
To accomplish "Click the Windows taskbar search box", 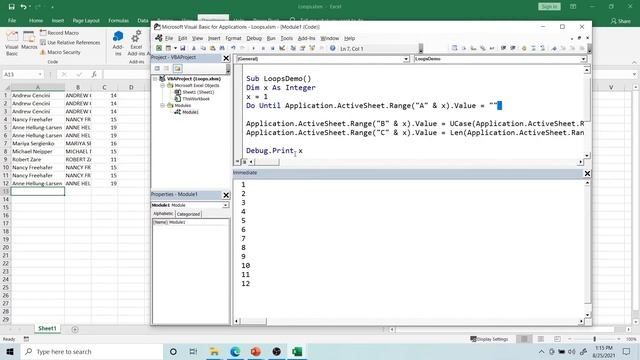I will 91,351.
